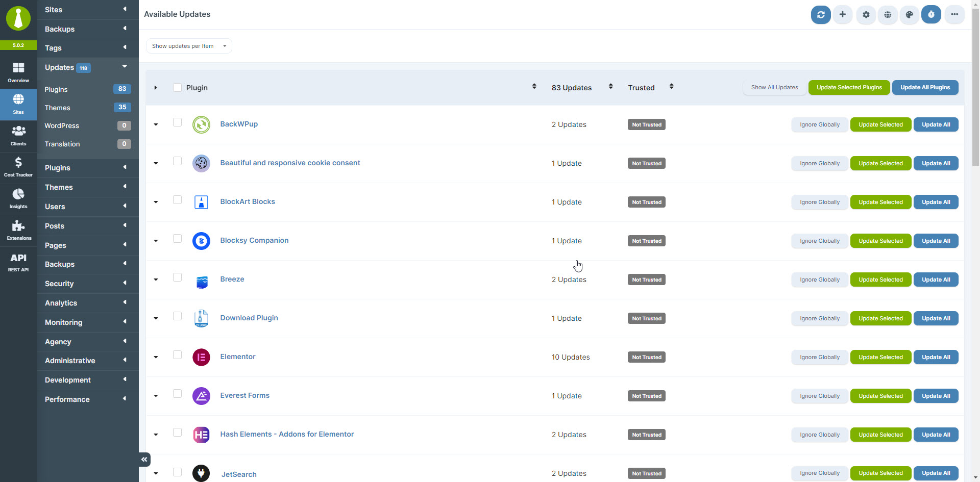Open WordPress updates submenu item

(87, 125)
